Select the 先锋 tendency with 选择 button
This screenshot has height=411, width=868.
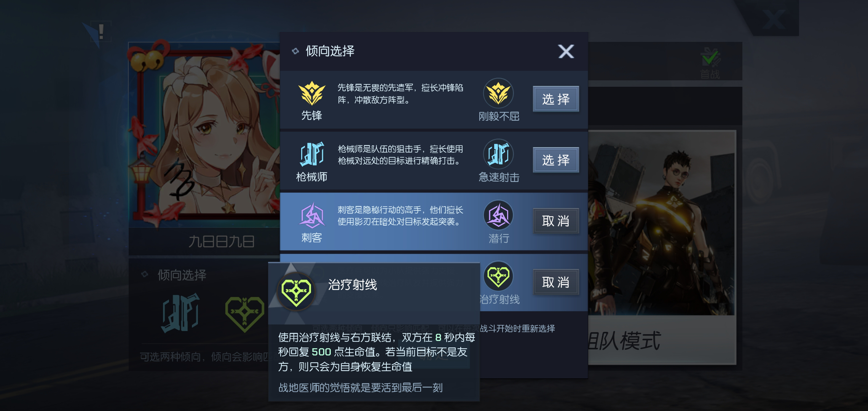[x=556, y=99]
